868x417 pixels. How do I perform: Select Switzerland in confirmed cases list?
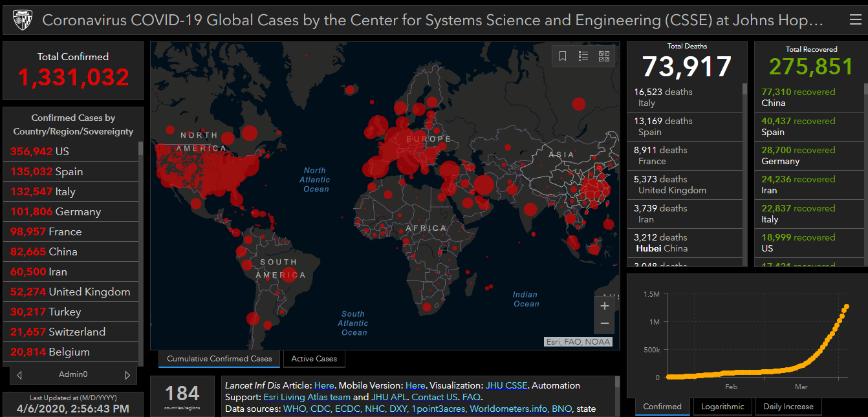click(x=71, y=332)
